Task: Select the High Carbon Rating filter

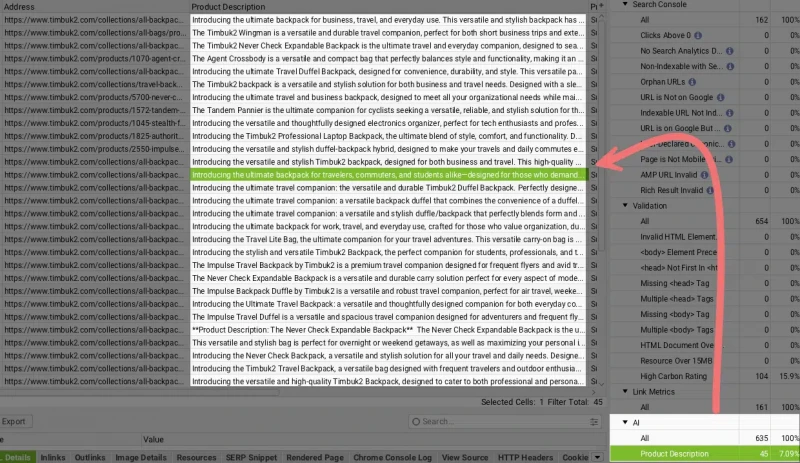Action: coord(705,376)
